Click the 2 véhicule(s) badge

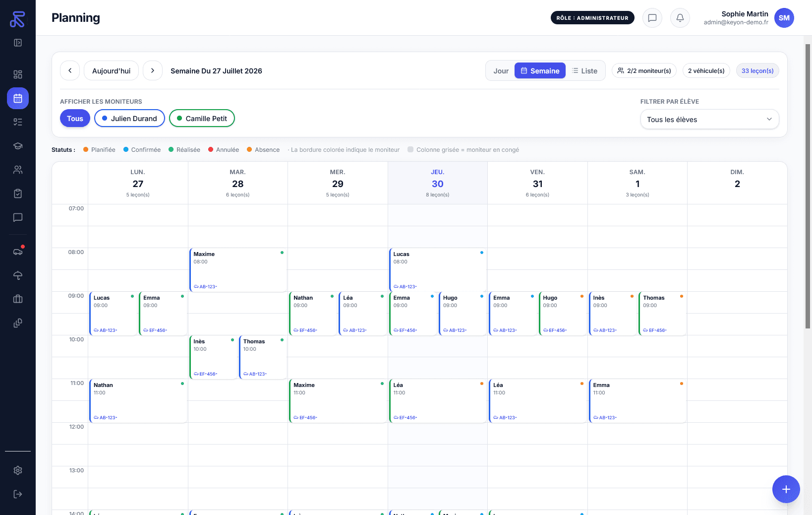(706, 71)
